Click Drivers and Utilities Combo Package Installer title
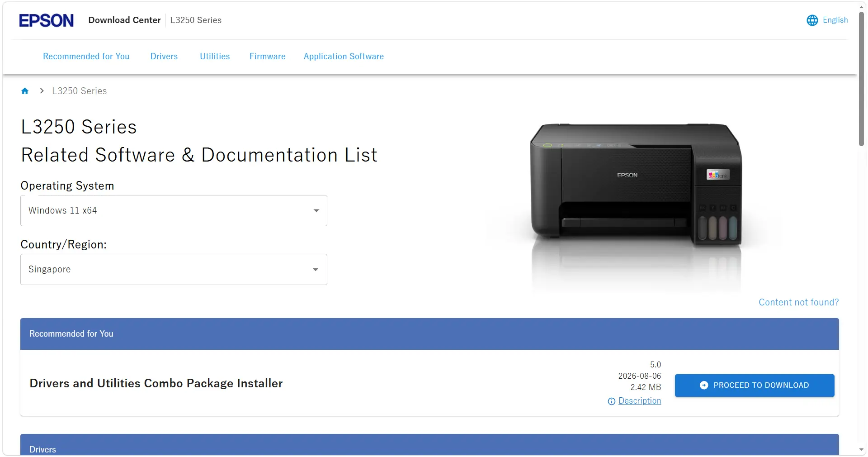The image size is (868, 457). pyautogui.click(x=156, y=383)
